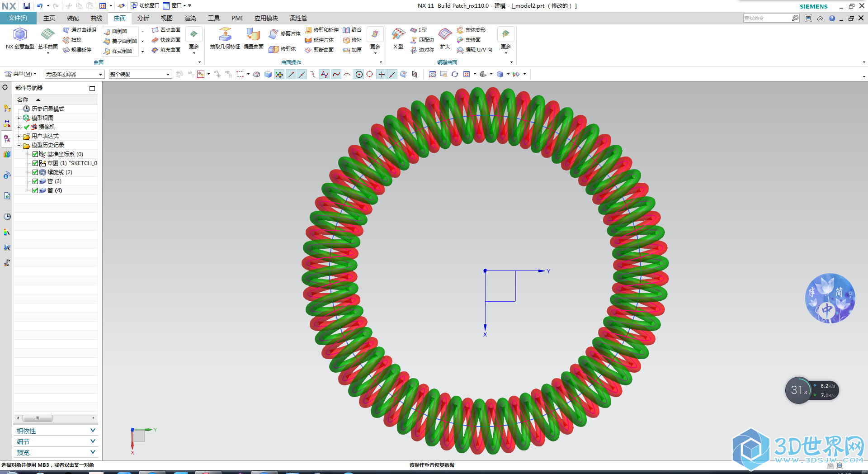Click the 查找命令 search field
Viewport: 868px width, 474px height.
tap(768, 18)
